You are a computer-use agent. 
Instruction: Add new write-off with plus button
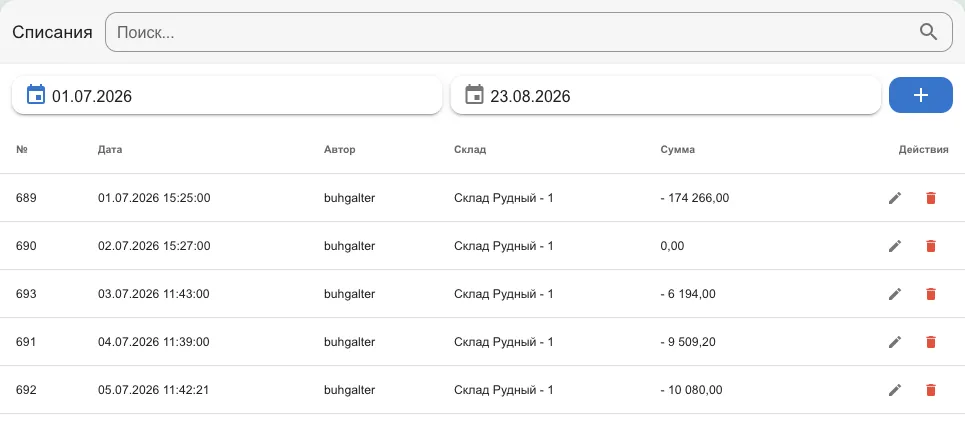(x=921, y=95)
